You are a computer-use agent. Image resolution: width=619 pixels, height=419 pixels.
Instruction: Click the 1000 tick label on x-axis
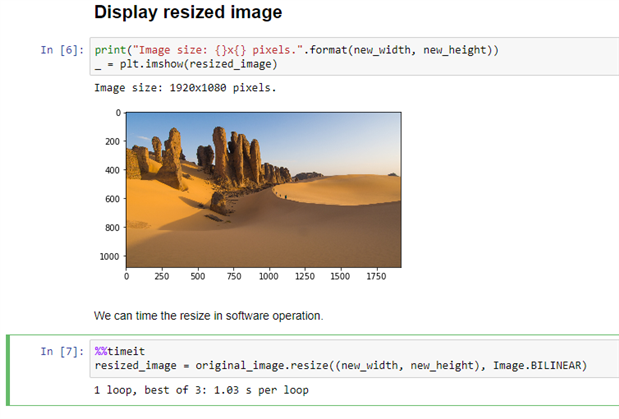pyautogui.click(x=268, y=275)
